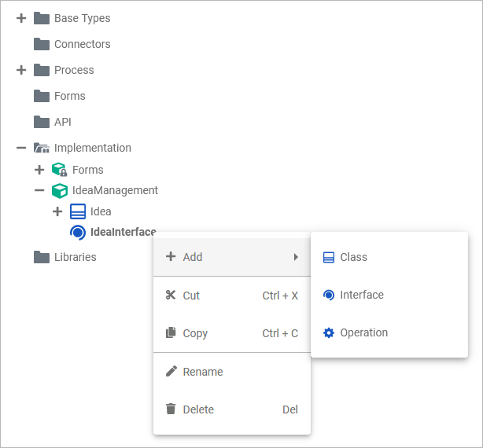Click the trash Delete icon
Screen dimensions: 483x448
pos(171,409)
